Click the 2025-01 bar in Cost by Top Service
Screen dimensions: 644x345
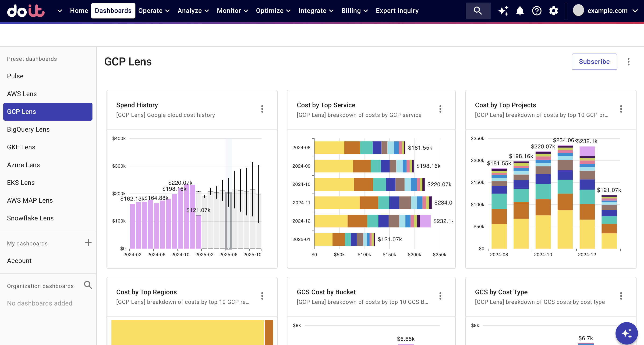coord(344,239)
